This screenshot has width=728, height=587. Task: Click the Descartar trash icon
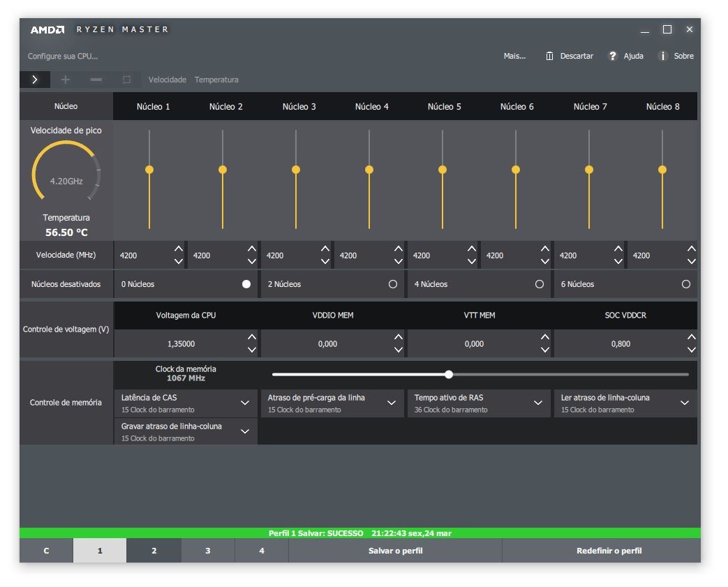(x=549, y=56)
